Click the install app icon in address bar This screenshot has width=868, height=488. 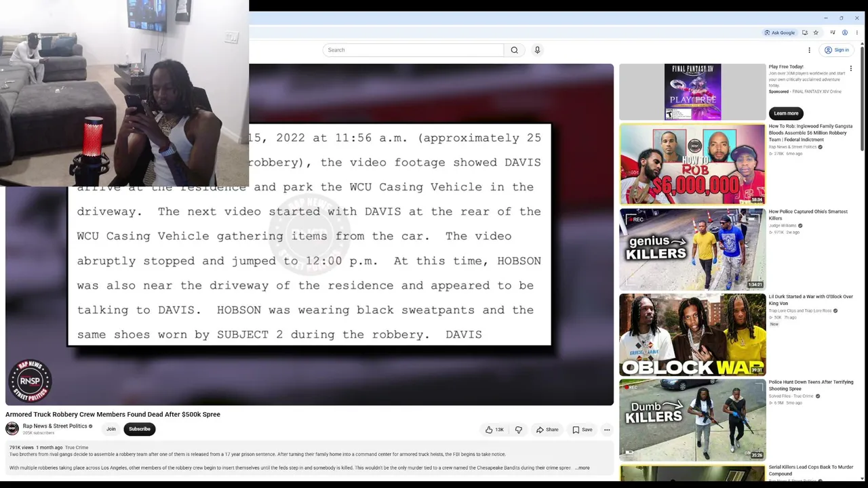805,33
